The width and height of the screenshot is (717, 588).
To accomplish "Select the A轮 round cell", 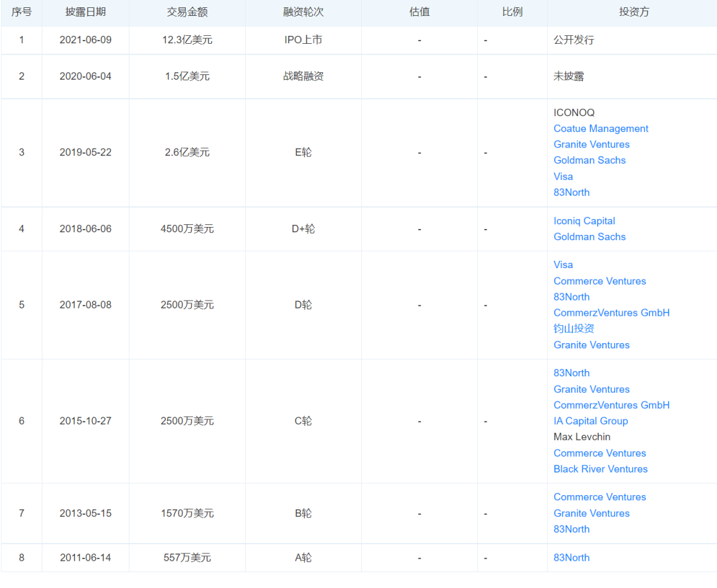I will pos(303,557).
